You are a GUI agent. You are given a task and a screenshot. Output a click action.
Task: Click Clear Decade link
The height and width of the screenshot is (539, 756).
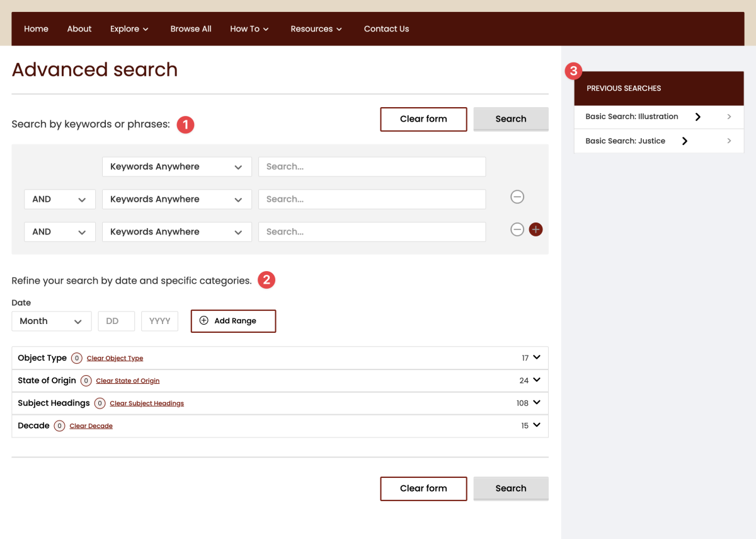pyautogui.click(x=91, y=427)
